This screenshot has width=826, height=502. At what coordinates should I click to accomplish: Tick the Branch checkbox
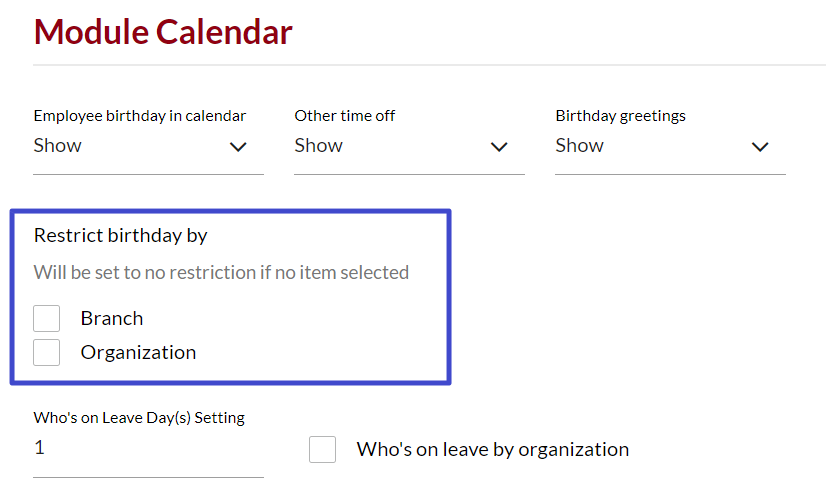[46, 318]
